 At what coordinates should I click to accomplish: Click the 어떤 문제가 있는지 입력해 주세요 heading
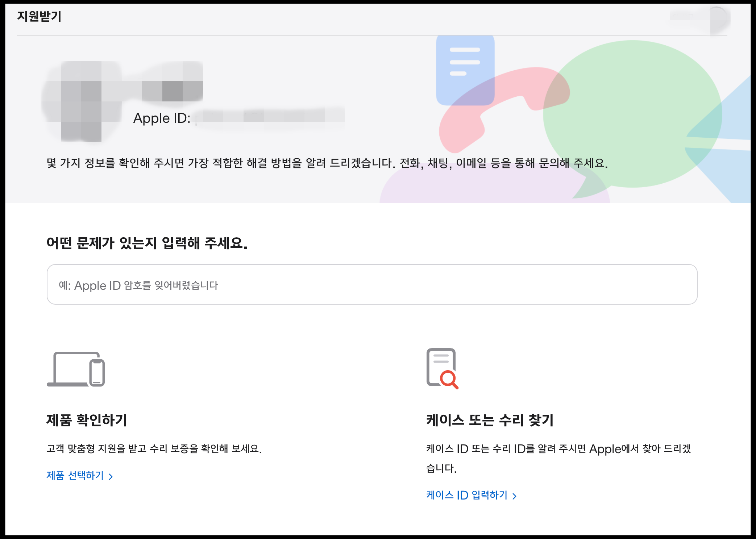(147, 243)
